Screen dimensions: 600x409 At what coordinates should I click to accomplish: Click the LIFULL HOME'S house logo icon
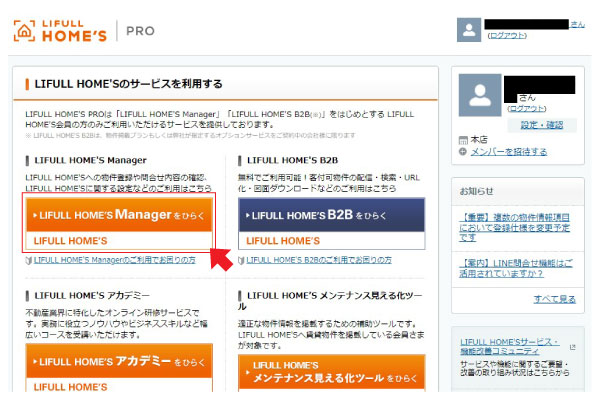(24, 31)
